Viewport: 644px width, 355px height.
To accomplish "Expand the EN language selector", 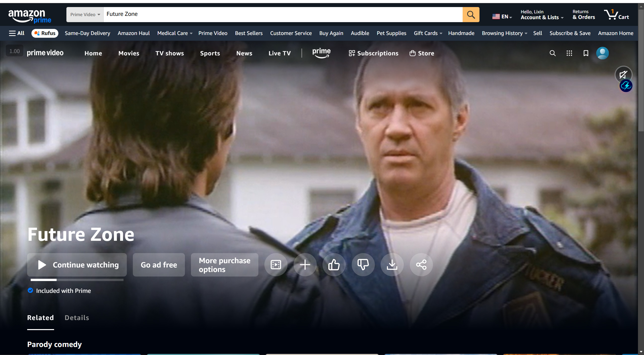I will (502, 17).
